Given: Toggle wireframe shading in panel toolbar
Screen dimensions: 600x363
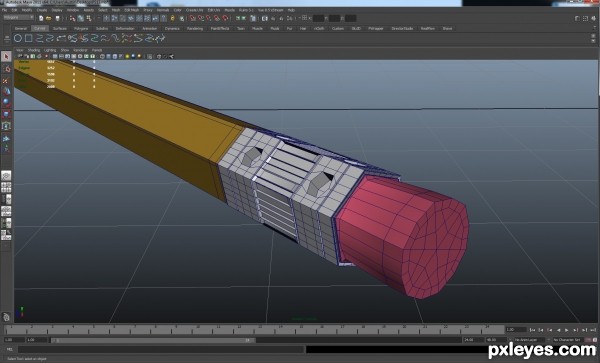Looking at the screenshot, I should click(x=102, y=56).
